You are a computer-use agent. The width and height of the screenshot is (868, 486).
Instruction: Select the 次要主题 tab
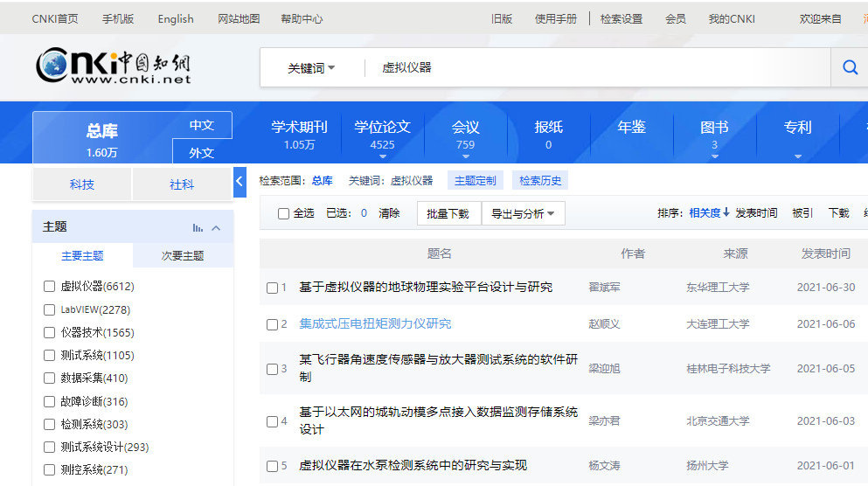[183, 256]
